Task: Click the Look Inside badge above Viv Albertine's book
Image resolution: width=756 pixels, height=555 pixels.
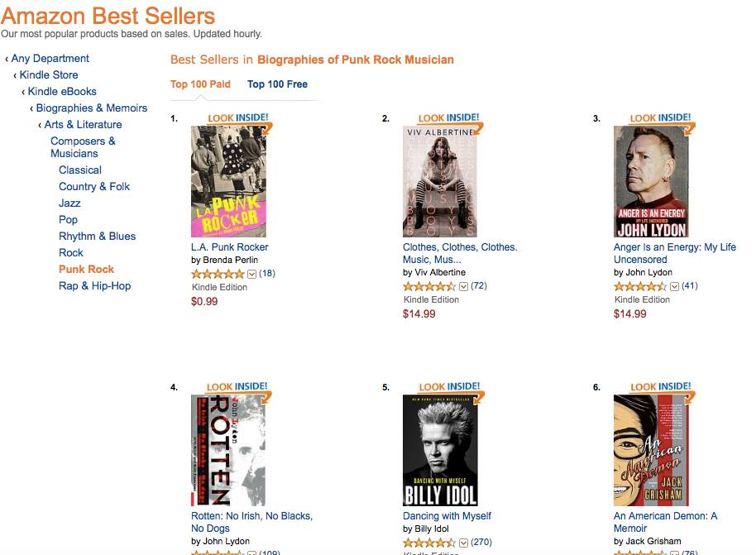Action: click(x=449, y=118)
